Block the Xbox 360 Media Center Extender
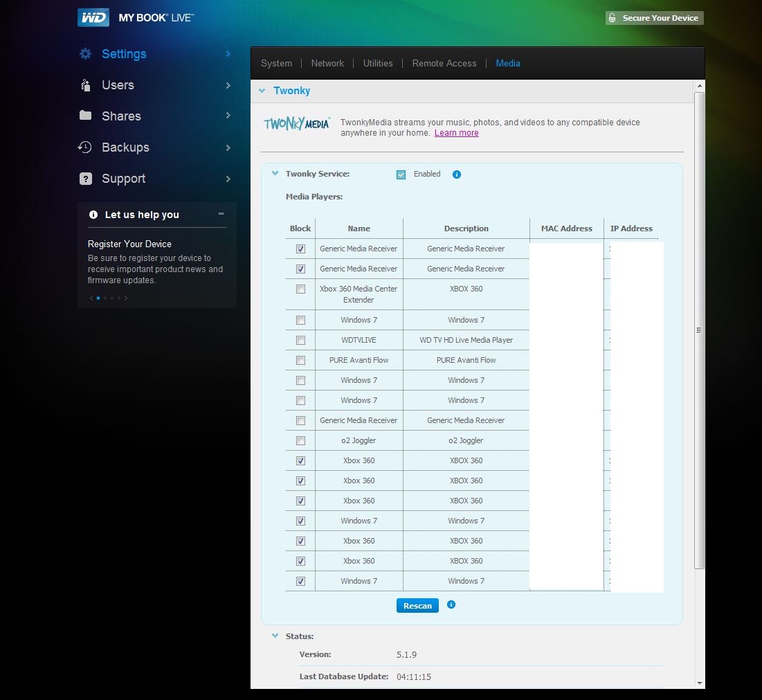The width and height of the screenshot is (762, 700). coord(301,289)
